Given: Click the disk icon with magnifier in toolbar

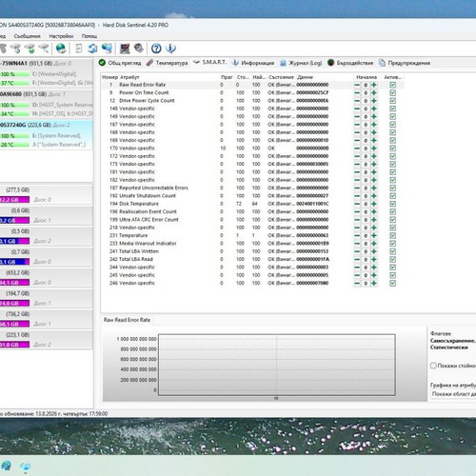Looking at the screenshot, I should pyautogui.click(x=44, y=49).
